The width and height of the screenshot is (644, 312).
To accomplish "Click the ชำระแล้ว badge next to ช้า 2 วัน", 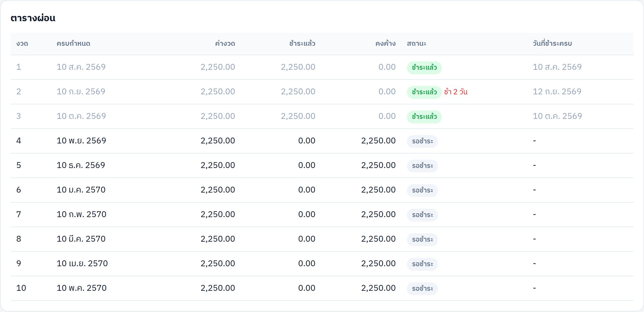I will [424, 92].
